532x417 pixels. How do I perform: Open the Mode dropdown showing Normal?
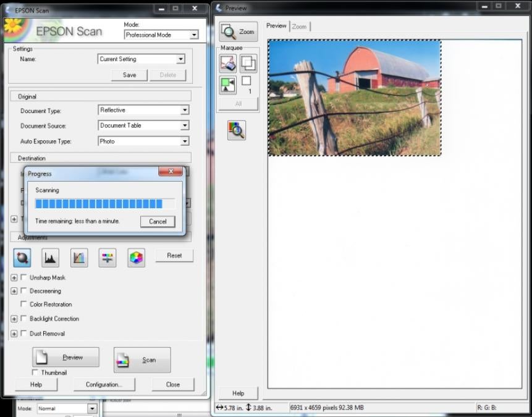point(67,408)
